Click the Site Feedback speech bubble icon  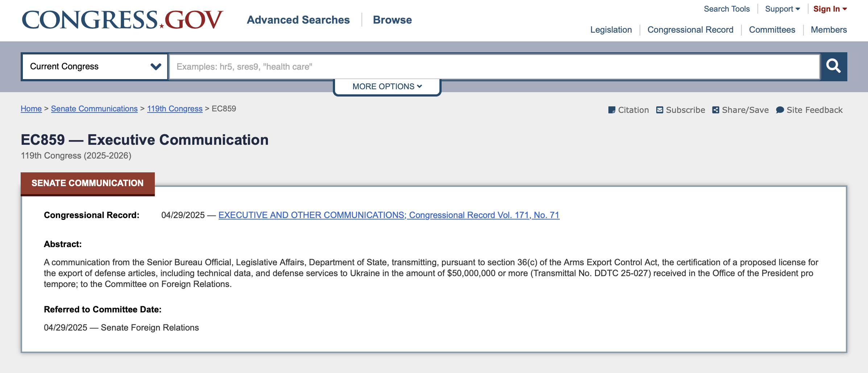[x=780, y=110]
